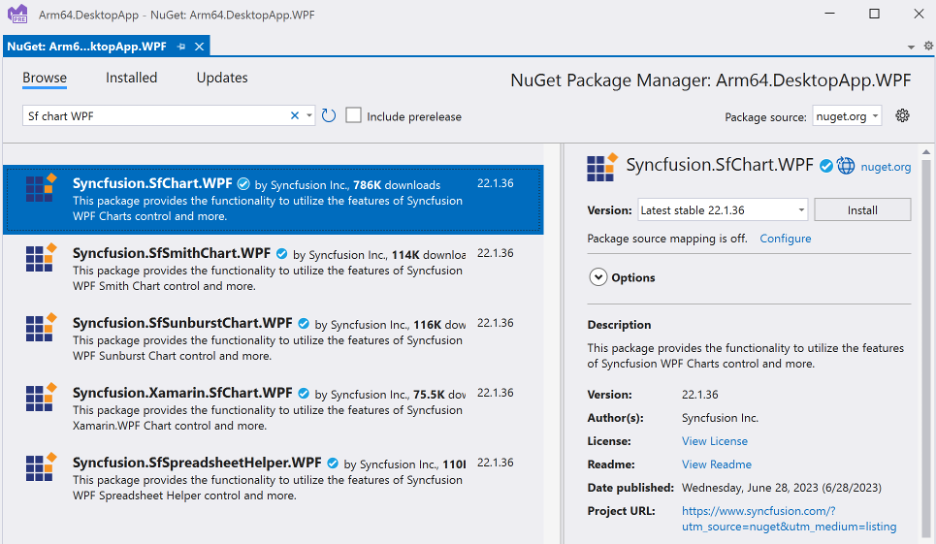Image resolution: width=936 pixels, height=544 pixels.
Task: Click verified badge beside SfSunburstChart.WPF
Action: click(303, 324)
